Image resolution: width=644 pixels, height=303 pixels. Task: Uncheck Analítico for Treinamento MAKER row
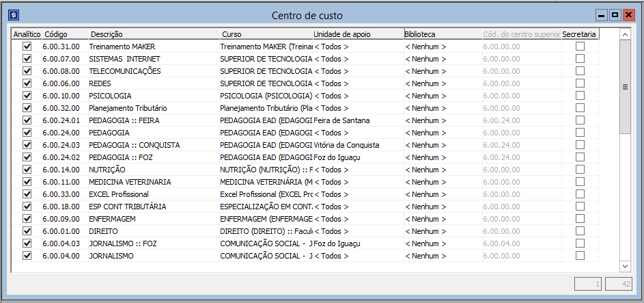tap(27, 47)
